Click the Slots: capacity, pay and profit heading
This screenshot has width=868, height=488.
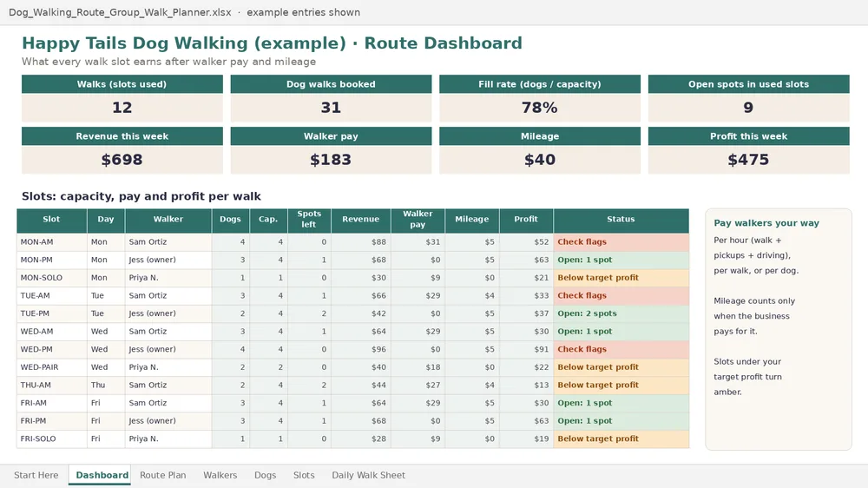click(x=141, y=196)
